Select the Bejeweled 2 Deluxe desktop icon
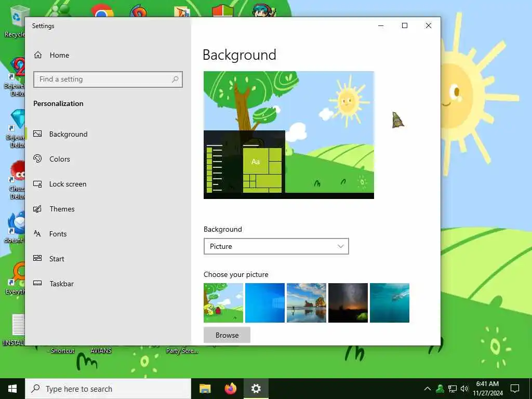The height and width of the screenshot is (399, 532). tap(15, 77)
